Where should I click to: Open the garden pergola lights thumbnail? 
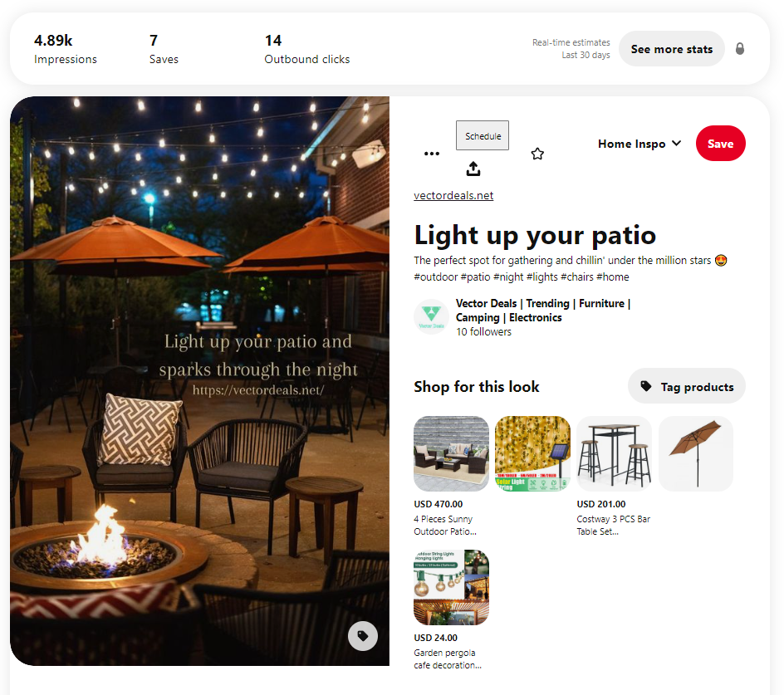[x=452, y=588]
